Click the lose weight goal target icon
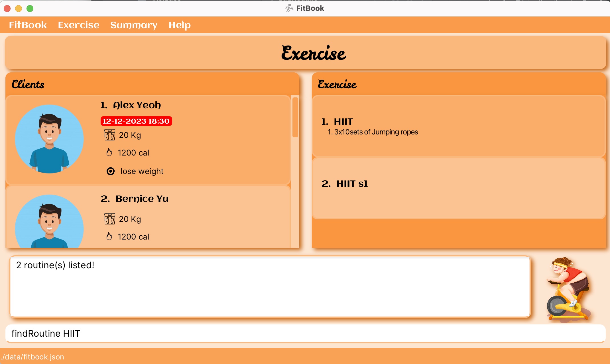 111,171
